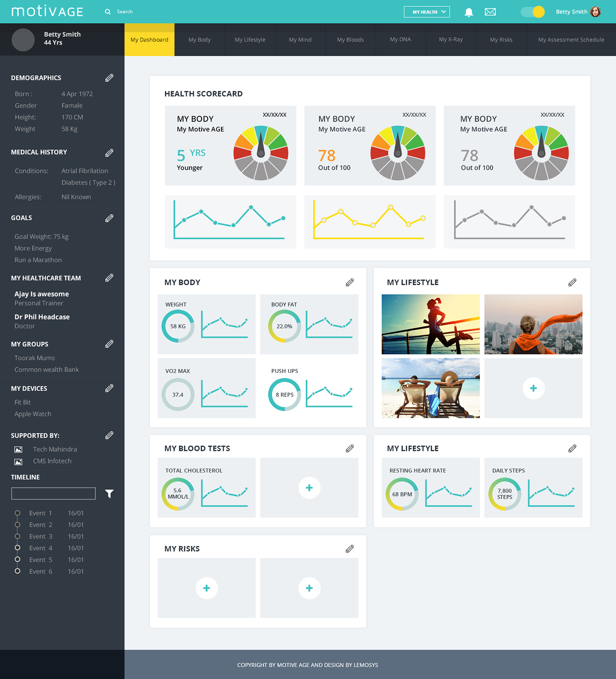Click the timeline filter input field

pyautogui.click(x=53, y=493)
